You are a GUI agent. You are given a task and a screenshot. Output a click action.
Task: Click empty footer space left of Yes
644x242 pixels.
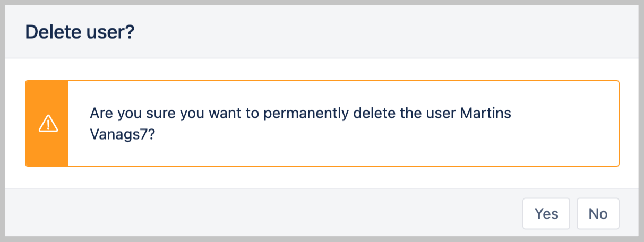(x=265, y=213)
